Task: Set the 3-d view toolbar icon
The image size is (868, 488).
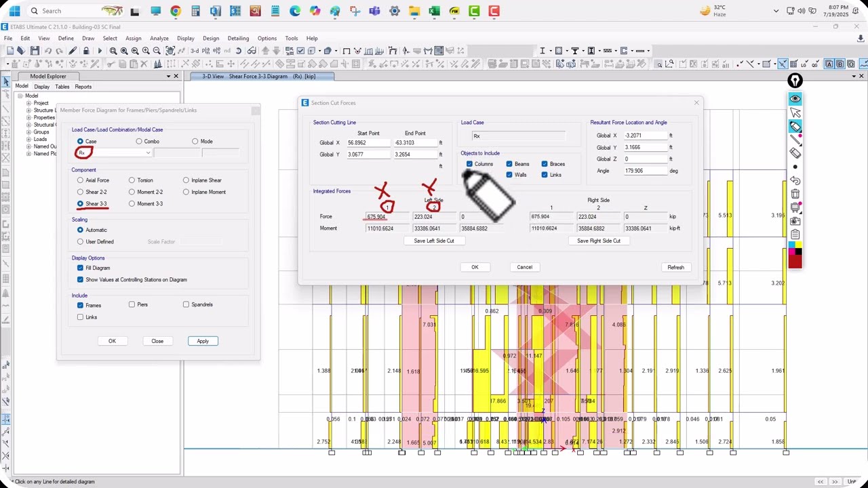Action: pos(195,51)
